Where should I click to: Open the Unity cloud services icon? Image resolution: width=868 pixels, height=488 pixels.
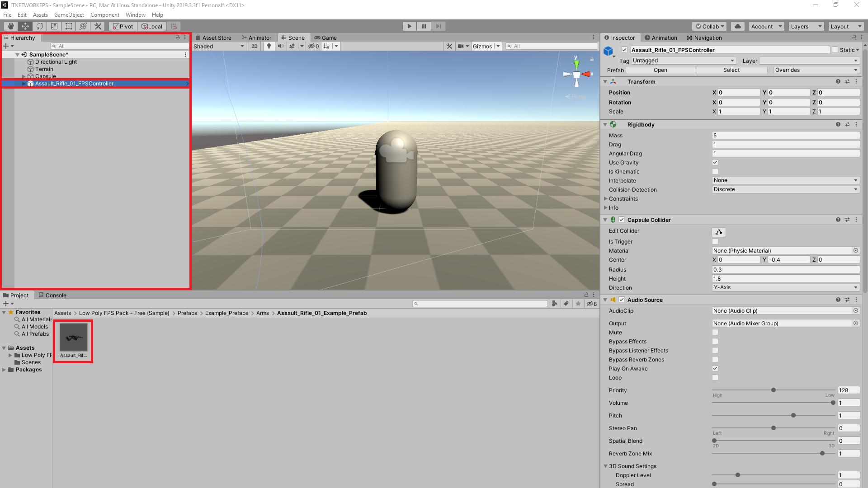738,26
